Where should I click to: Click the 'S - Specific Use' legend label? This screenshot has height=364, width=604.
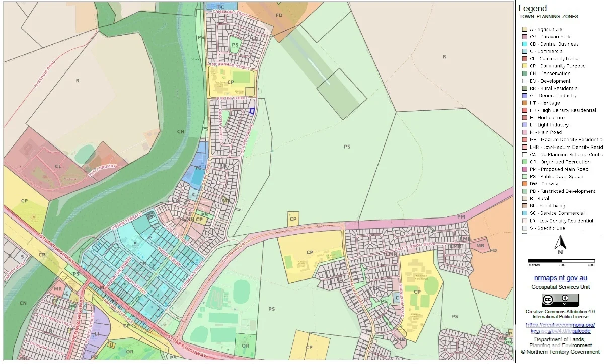(547, 228)
